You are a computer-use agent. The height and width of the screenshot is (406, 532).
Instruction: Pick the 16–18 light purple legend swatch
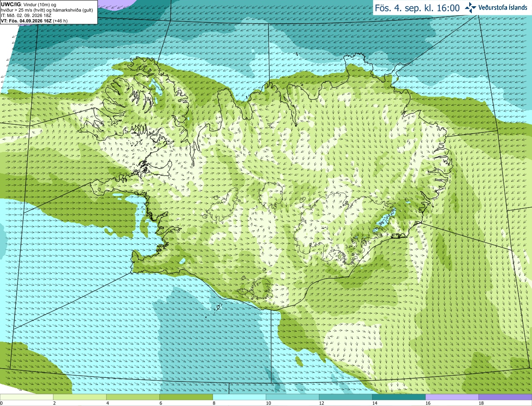452,397
